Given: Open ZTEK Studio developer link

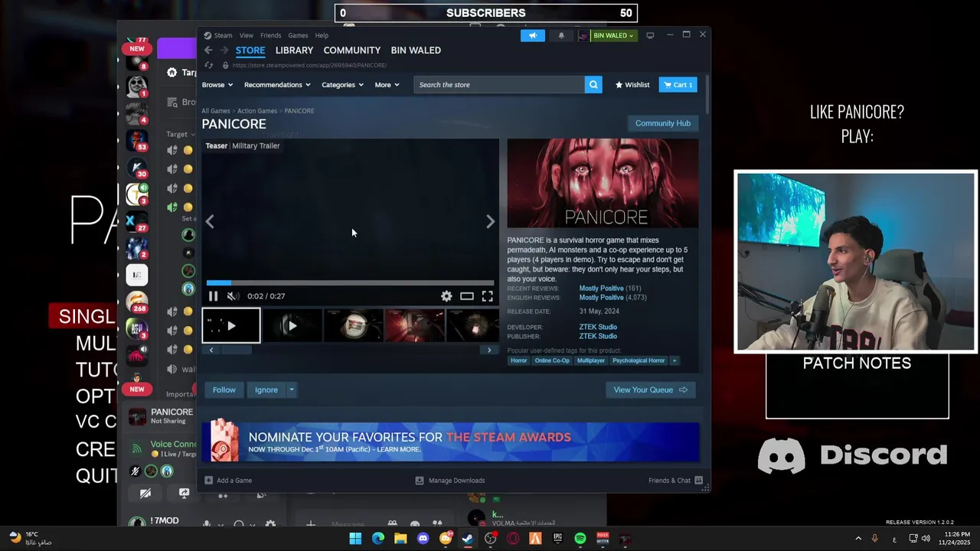Looking at the screenshot, I should 598,327.
